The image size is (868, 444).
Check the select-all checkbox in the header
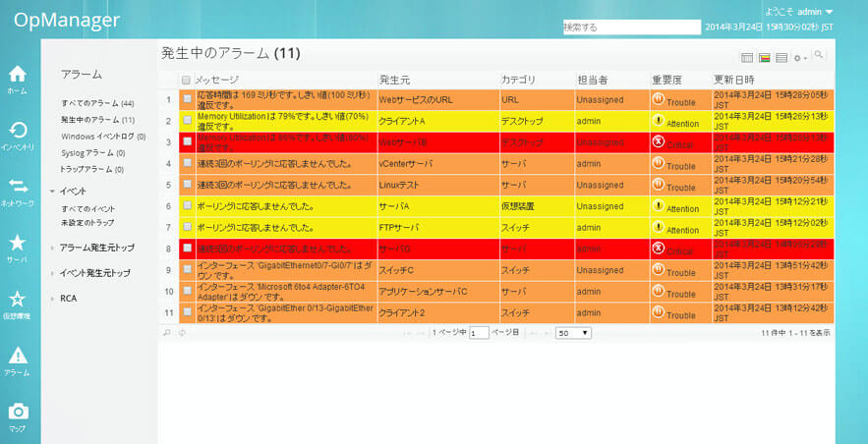(186, 80)
